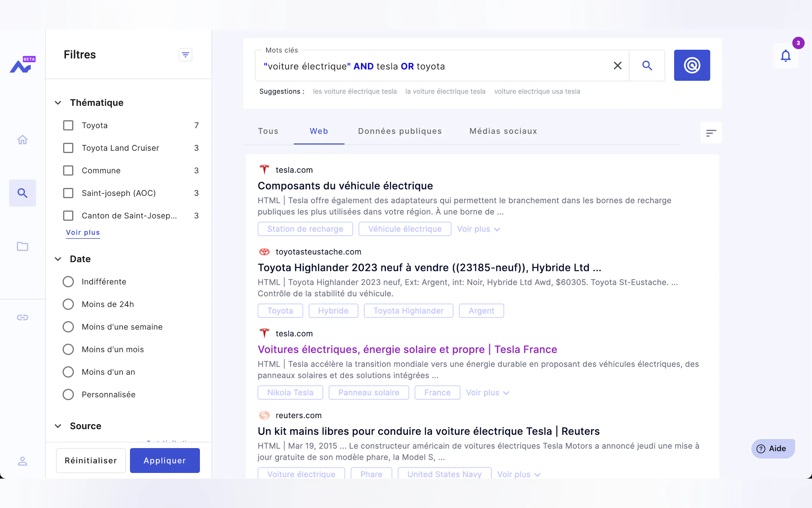Tick the Commune thematic checkbox
Image resolution: width=812 pixels, height=508 pixels.
pos(68,170)
